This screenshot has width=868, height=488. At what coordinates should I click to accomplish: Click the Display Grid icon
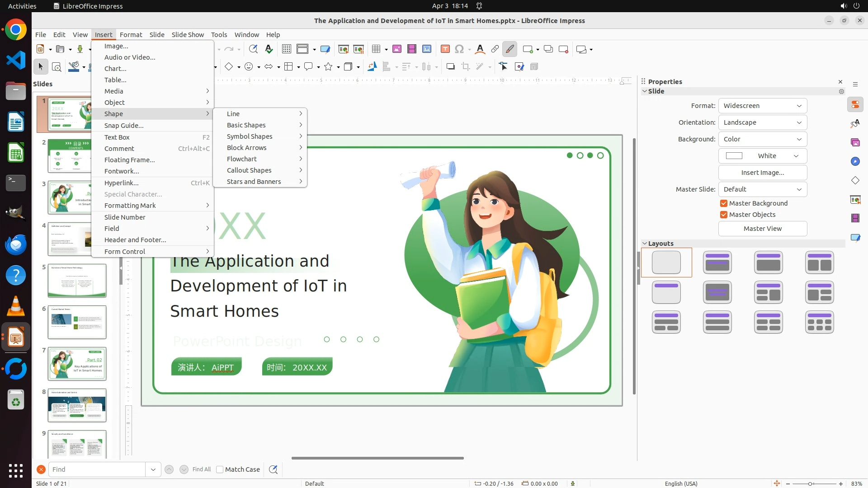pos(286,49)
